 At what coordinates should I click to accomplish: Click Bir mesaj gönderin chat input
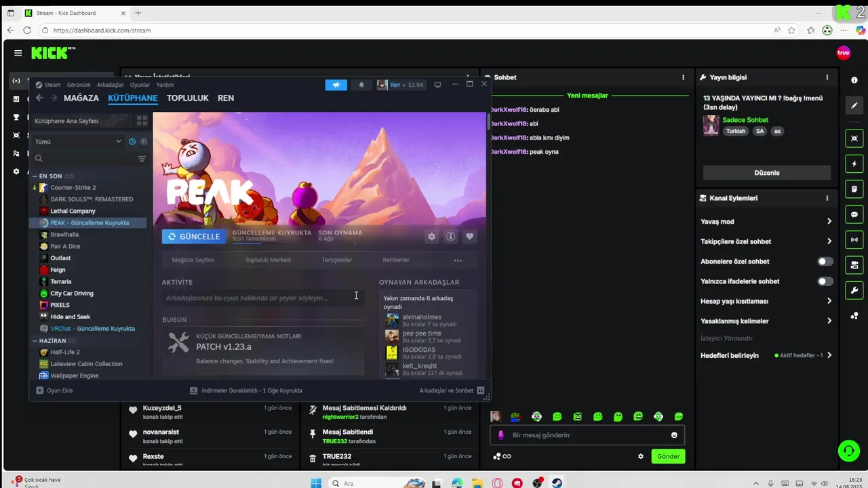587,435
